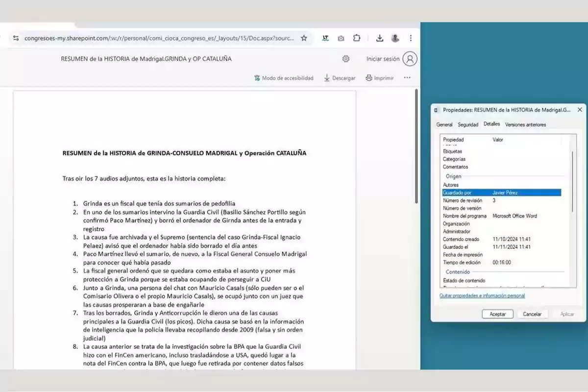Click the Valor column header
Image resolution: width=588 pixels, height=392 pixels.
498,140
